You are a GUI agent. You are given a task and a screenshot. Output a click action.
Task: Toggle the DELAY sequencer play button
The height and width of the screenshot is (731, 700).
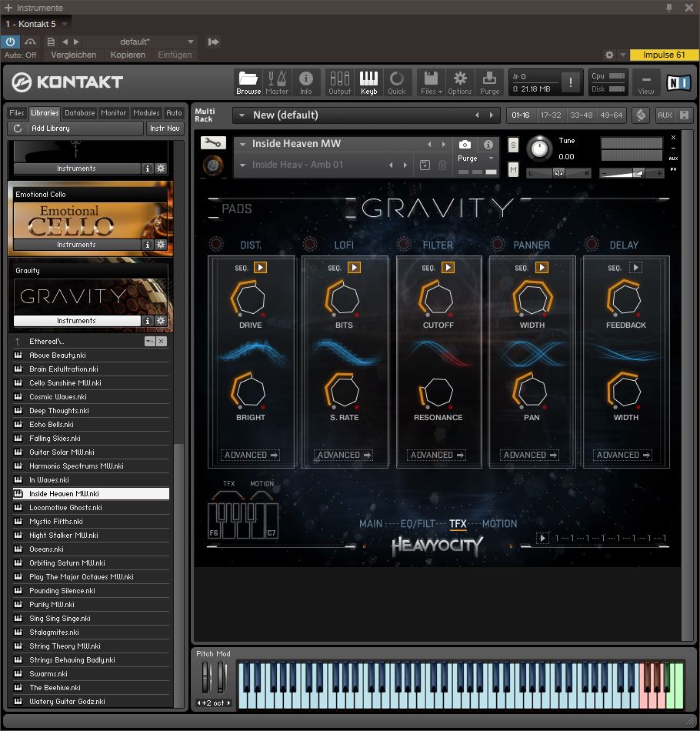point(635,268)
